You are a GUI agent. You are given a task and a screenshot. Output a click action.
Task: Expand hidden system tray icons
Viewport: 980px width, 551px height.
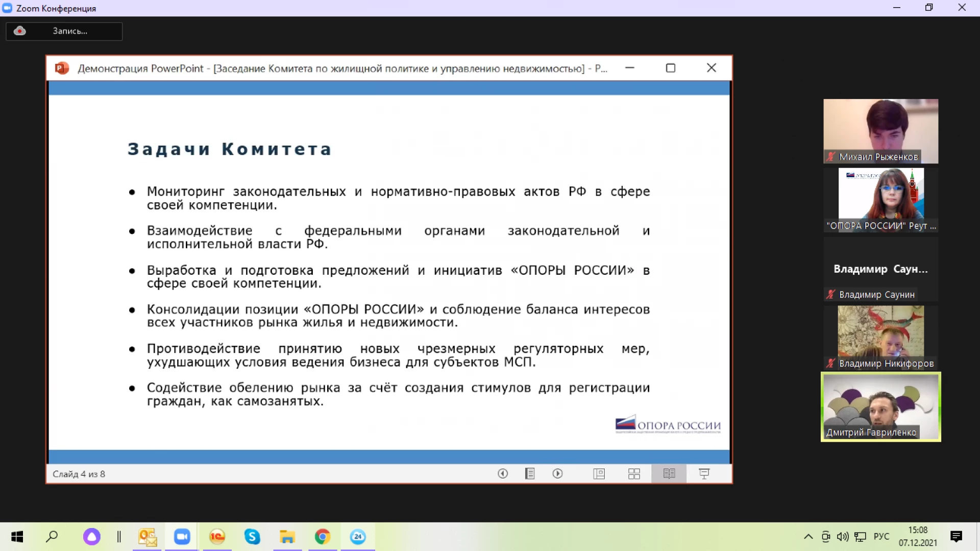click(x=808, y=537)
